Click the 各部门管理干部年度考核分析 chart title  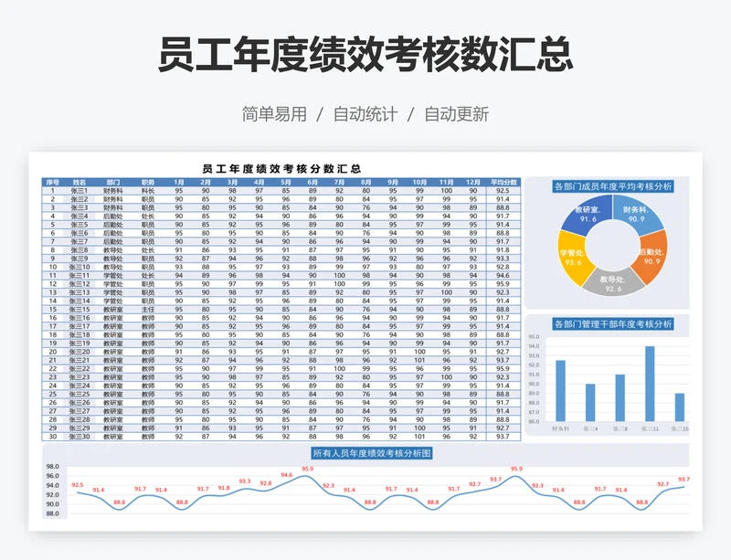pos(613,323)
